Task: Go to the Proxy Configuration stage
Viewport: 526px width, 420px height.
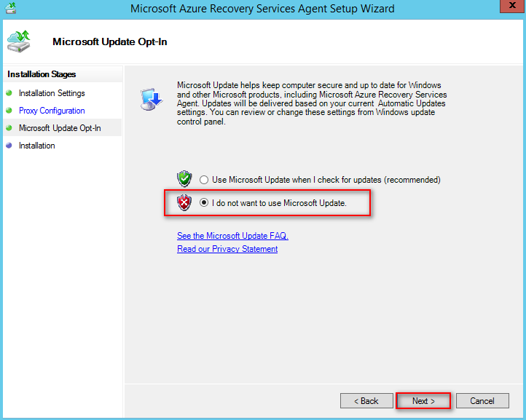Action: [x=52, y=111]
